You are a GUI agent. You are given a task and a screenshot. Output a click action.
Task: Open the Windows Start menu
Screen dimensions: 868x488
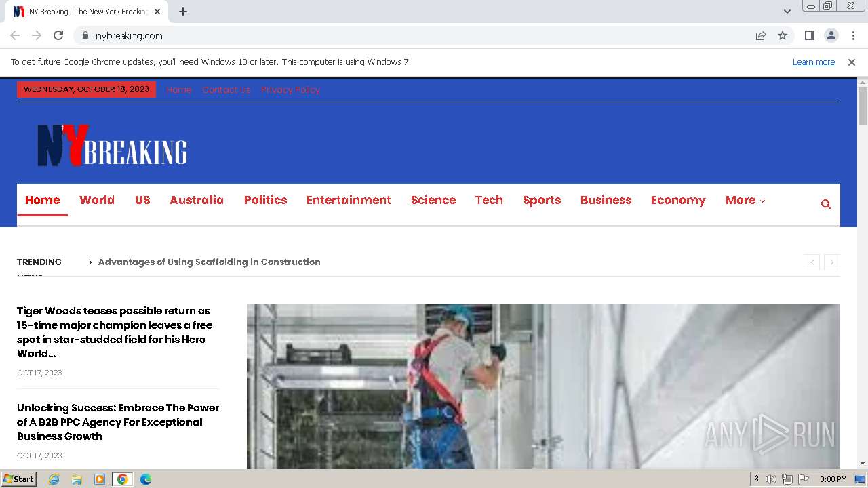pos(19,479)
